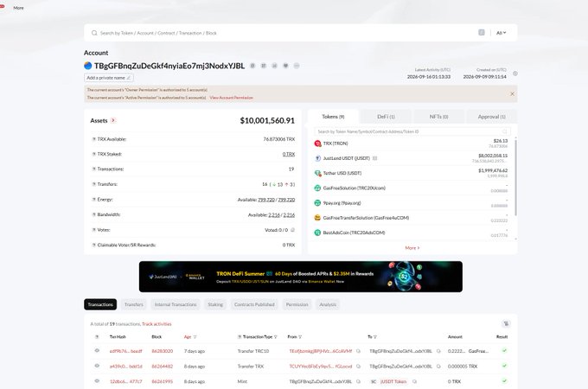Click the help icon beside Bandwidth
The image size is (588, 389).
click(93, 214)
